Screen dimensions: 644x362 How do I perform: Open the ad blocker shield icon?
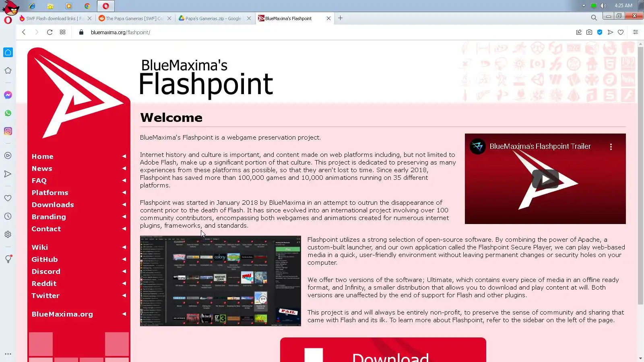tap(600, 32)
